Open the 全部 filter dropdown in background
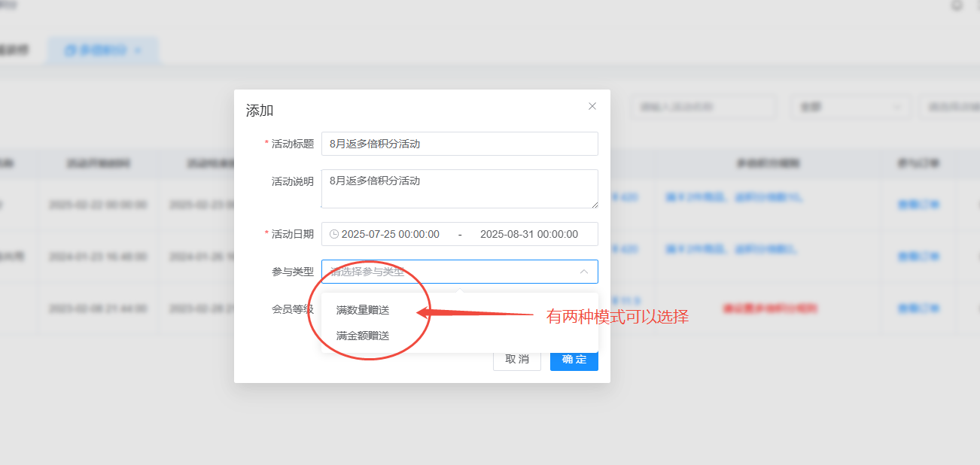Screen dimensions: 980x465 (x=851, y=107)
